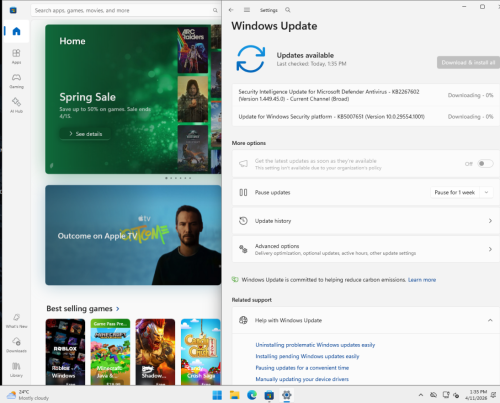500x403 pixels.
Task: Open the Downloads page in Store sidebar
Action: [x=16, y=345]
